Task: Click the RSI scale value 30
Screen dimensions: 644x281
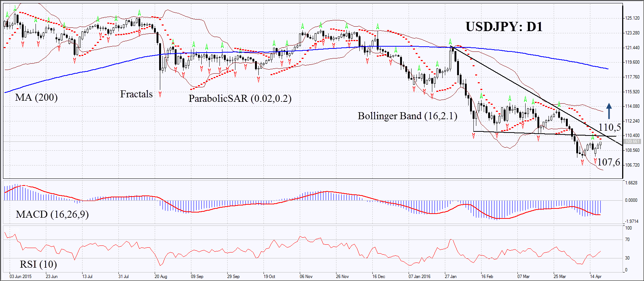Action: [x=627, y=258]
